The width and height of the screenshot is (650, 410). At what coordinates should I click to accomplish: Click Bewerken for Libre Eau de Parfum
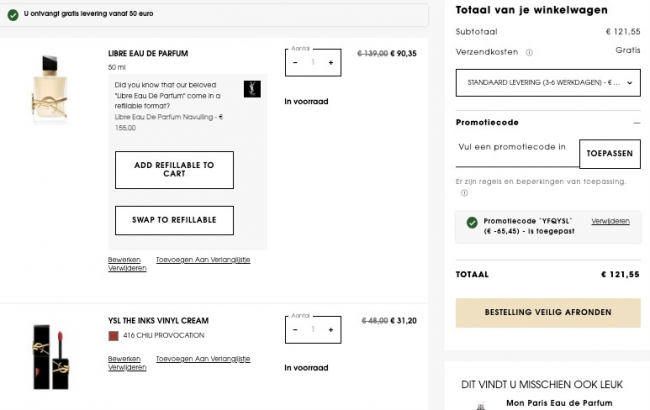[x=124, y=260]
